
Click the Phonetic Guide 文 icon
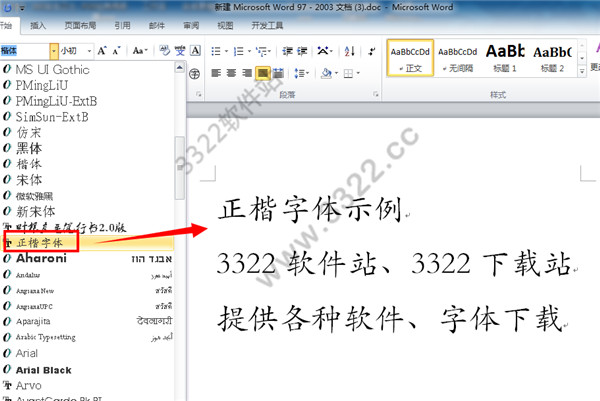pos(180,51)
